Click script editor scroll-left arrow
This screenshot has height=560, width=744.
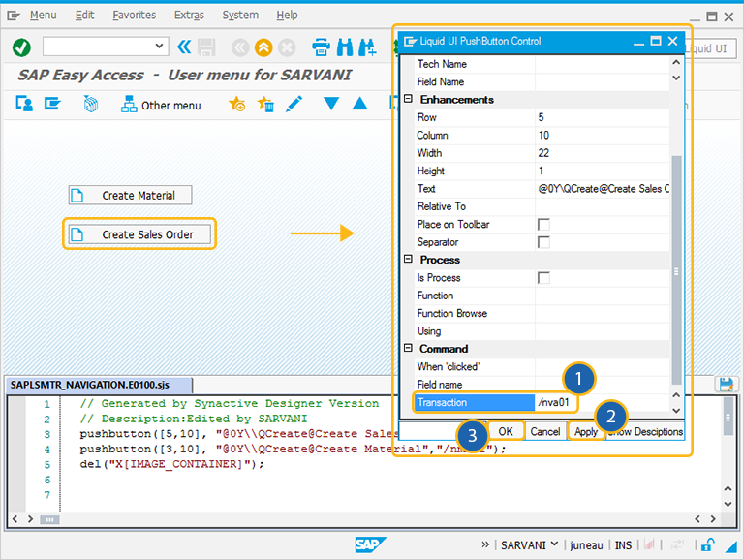pyautogui.click(x=15, y=519)
